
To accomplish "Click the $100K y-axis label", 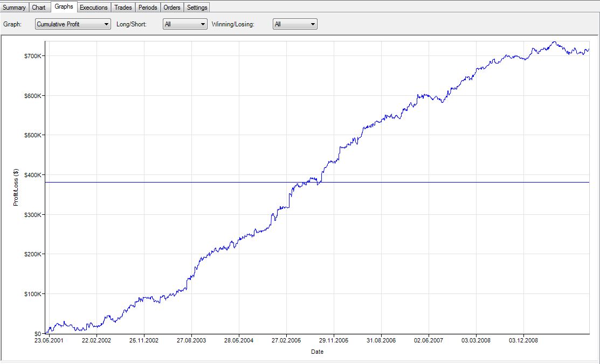I will pyautogui.click(x=32, y=294).
